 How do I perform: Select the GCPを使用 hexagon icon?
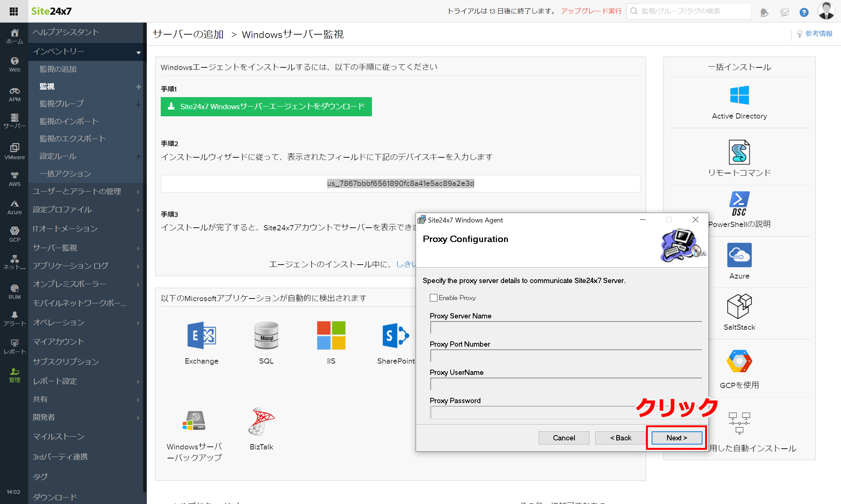coord(739,361)
